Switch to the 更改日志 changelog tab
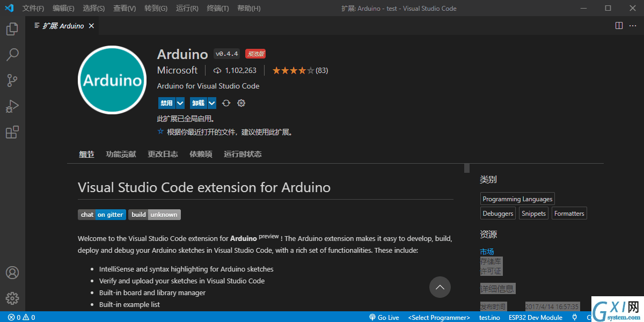 pos(163,154)
